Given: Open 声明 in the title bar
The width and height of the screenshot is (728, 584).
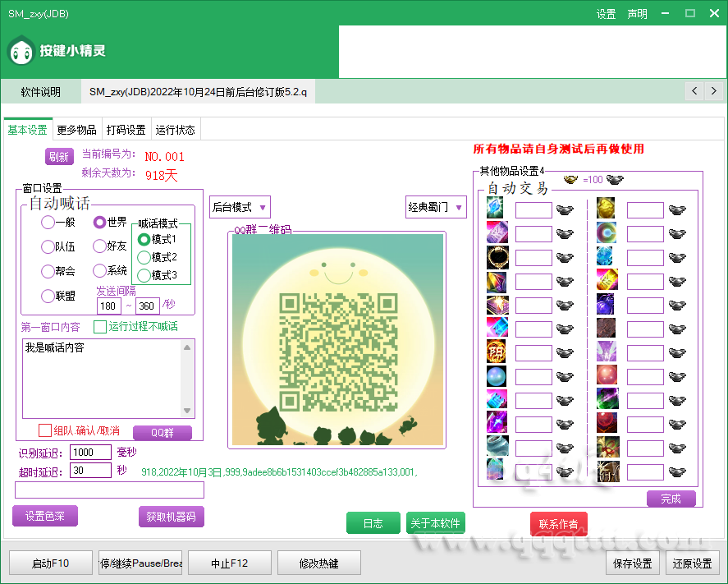Looking at the screenshot, I should pyautogui.click(x=637, y=14).
